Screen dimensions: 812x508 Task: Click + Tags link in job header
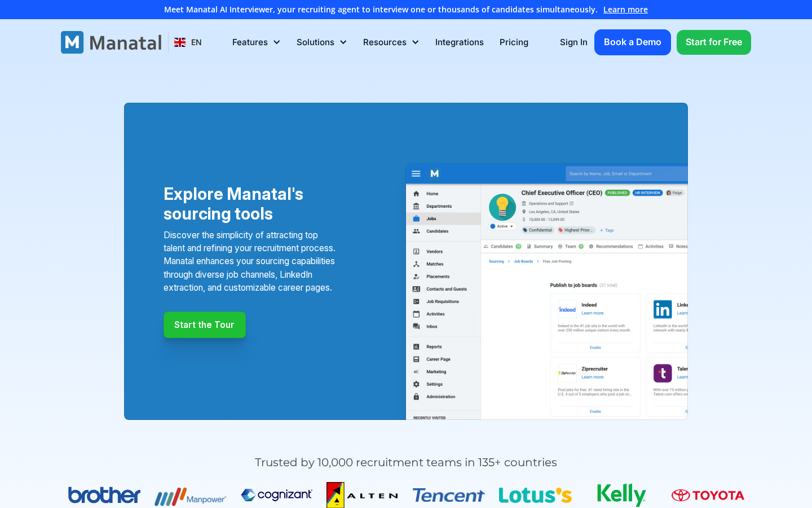point(607,230)
